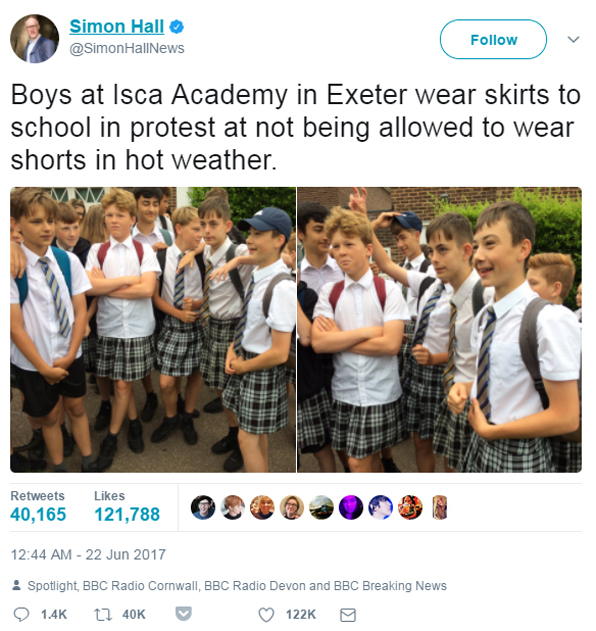Open the Simon Hall name link

[x=117, y=27]
